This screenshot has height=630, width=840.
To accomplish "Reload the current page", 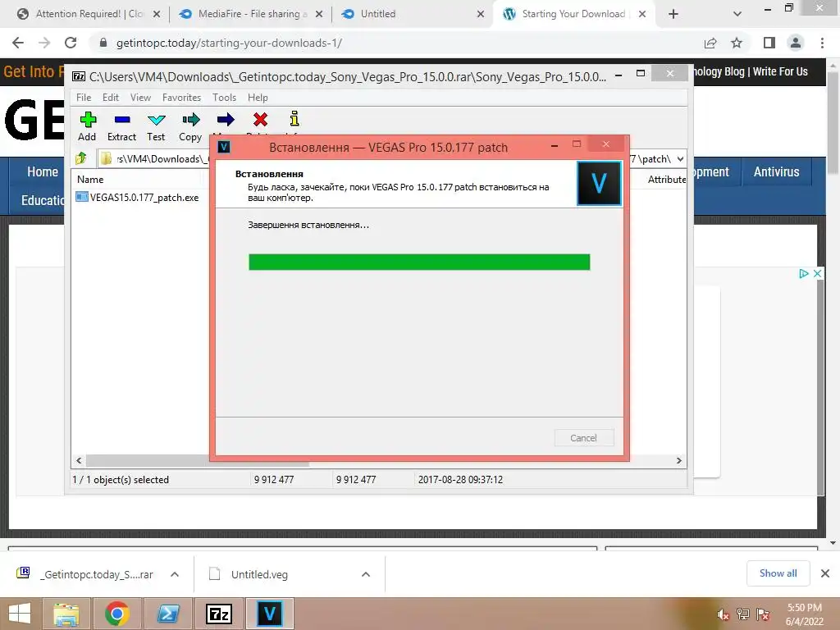I will pyautogui.click(x=71, y=43).
